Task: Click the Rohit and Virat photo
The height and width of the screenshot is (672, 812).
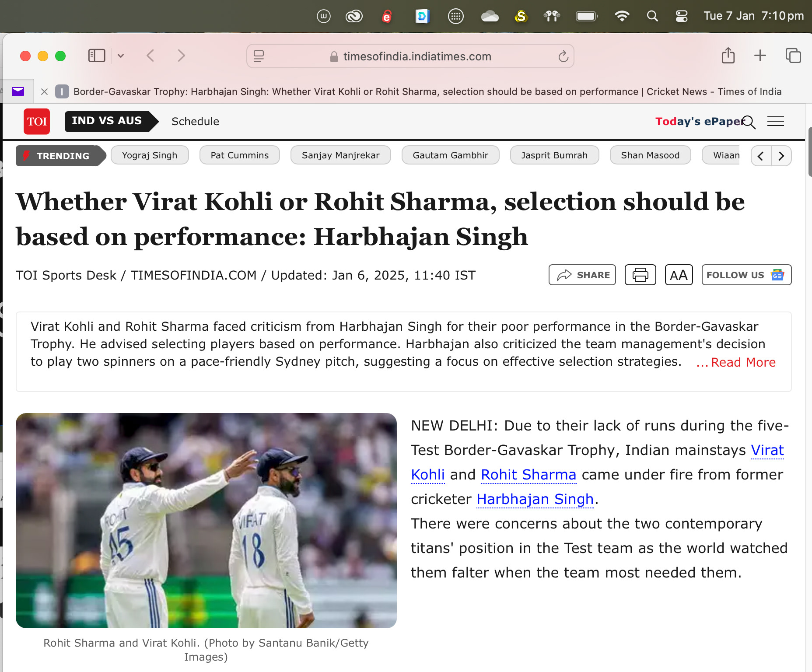Action: [206, 521]
